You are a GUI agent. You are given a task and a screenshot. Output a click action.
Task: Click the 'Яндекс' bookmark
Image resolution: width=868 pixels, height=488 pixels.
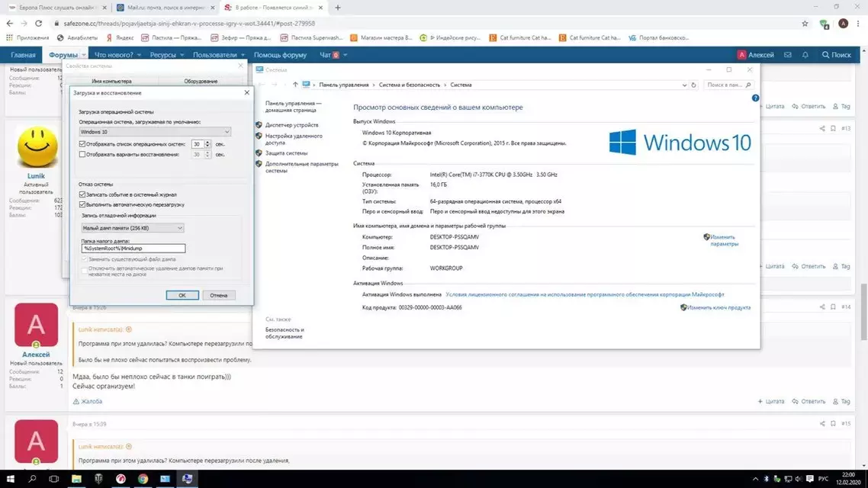coord(120,37)
